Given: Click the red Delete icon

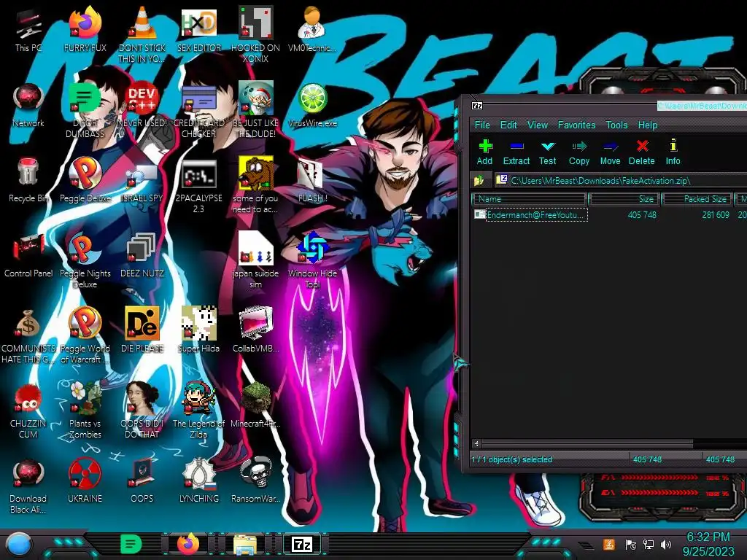Looking at the screenshot, I should tap(642, 152).
